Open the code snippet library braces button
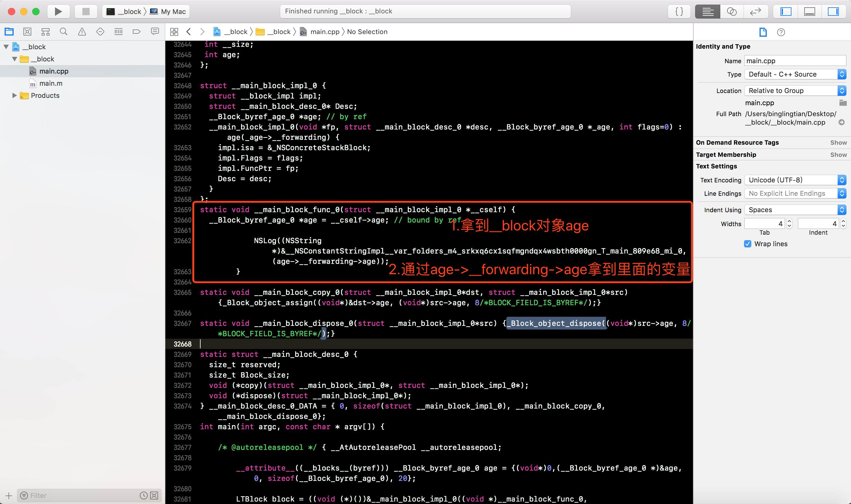Image resolution: width=851 pixels, height=504 pixels. click(x=679, y=12)
